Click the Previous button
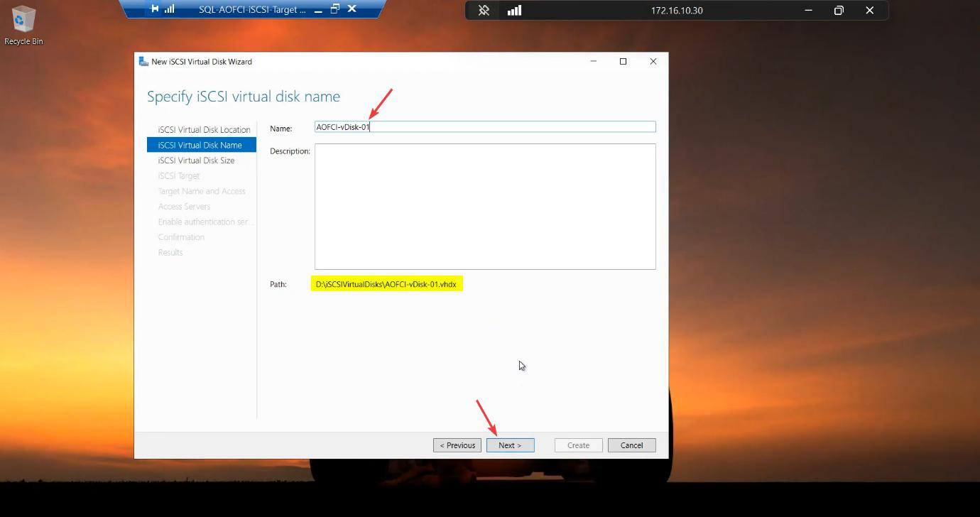980x517 pixels. pyautogui.click(x=457, y=445)
